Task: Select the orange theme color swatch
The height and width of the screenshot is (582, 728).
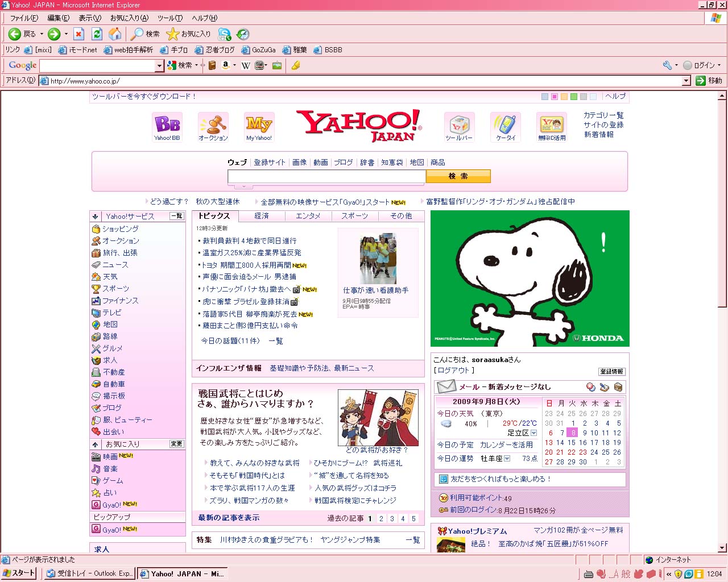Action: (564, 97)
